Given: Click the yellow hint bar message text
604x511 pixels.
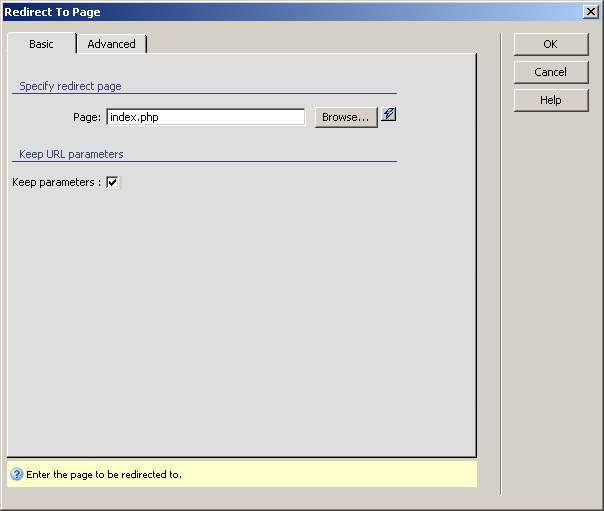Looking at the screenshot, I should [x=103, y=474].
